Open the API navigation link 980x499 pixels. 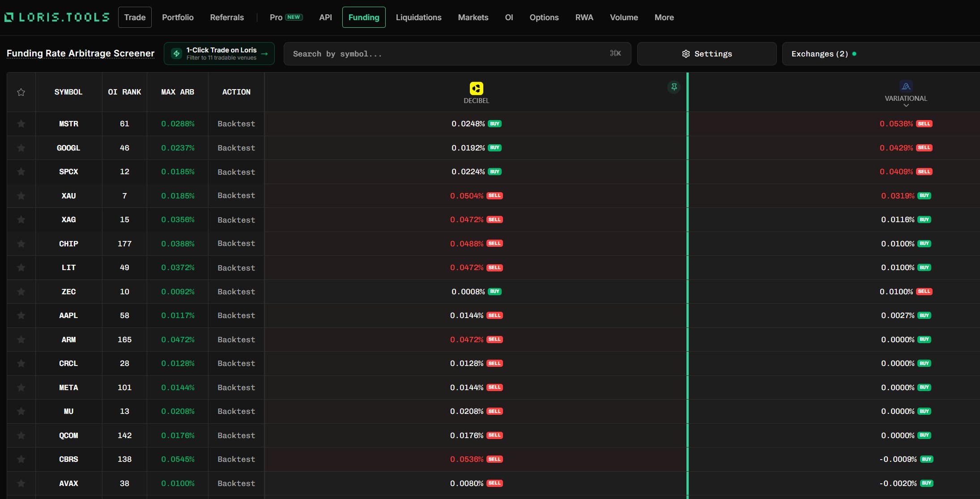point(325,17)
